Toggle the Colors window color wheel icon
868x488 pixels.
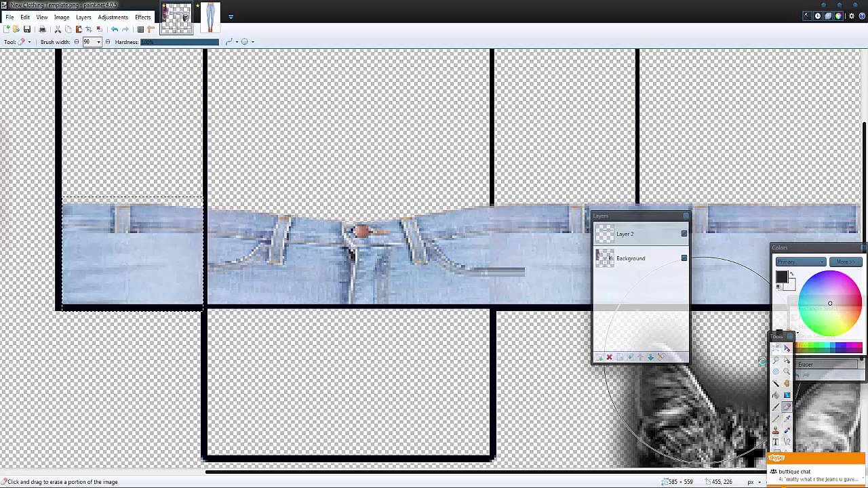click(839, 16)
